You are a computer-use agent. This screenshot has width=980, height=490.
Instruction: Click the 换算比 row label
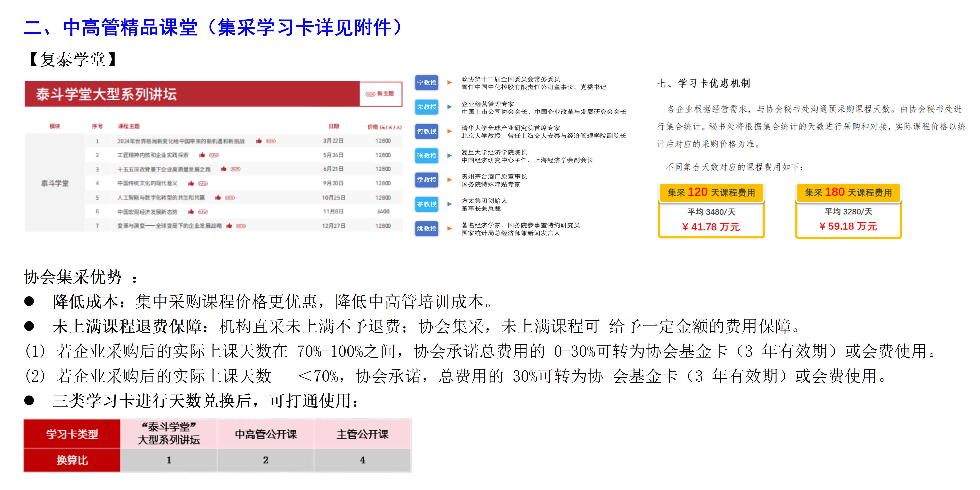72,460
